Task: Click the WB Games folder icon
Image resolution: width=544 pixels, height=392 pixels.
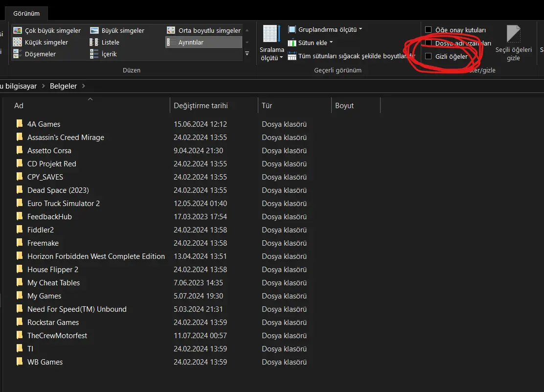Action: (x=20, y=361)
